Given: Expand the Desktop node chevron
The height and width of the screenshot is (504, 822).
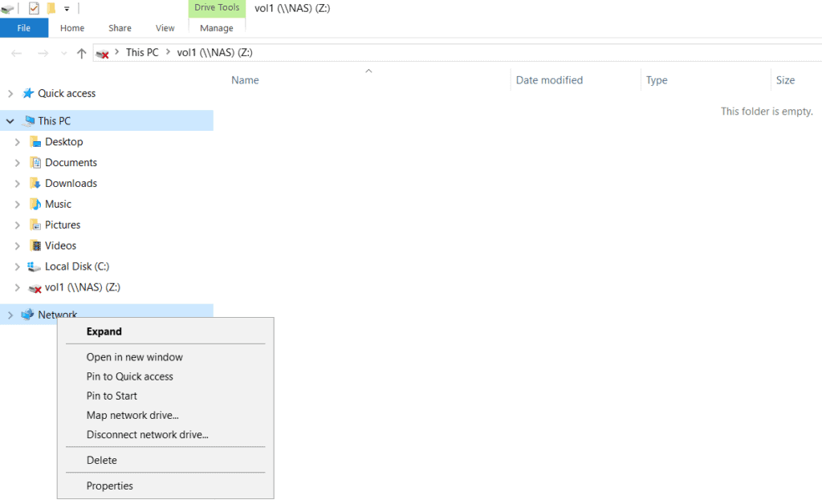Looking at the screenshot, I should [x=18, y=141].
